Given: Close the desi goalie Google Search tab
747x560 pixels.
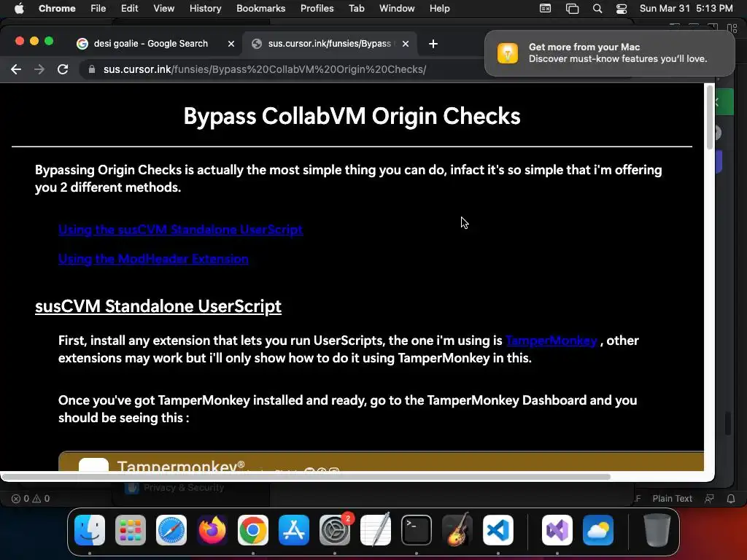Looking at the screenshot, I should pos(231,44).
